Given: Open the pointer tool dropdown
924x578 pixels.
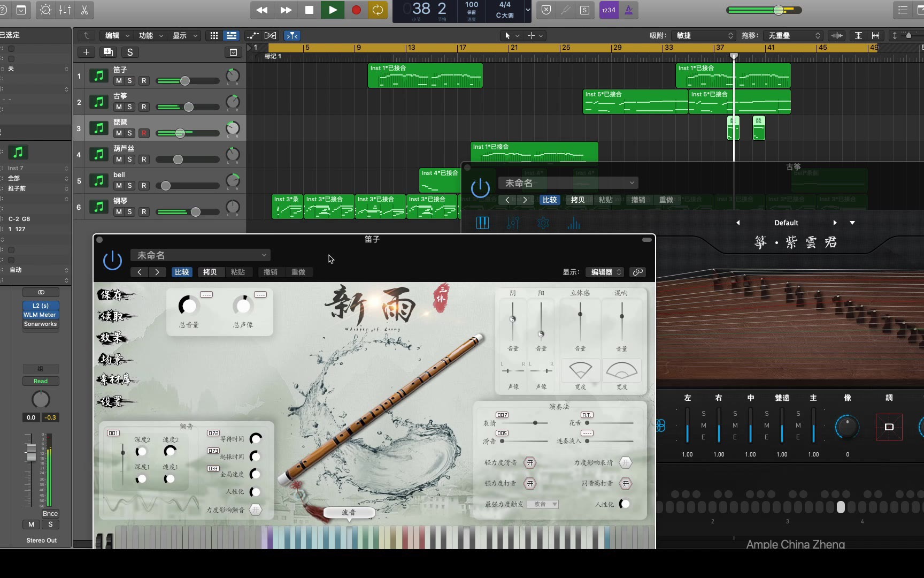Looking at the screenshot, I should [511, 35].
